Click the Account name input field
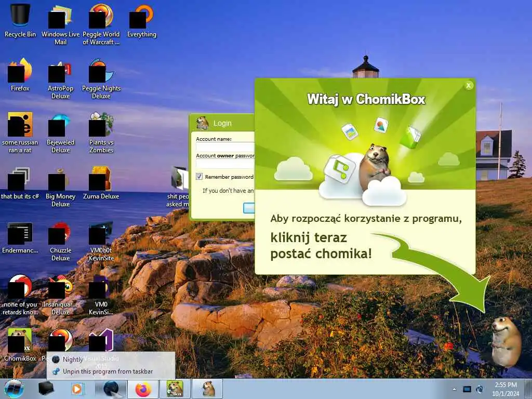The image size is (532, 399). point(225,147)
